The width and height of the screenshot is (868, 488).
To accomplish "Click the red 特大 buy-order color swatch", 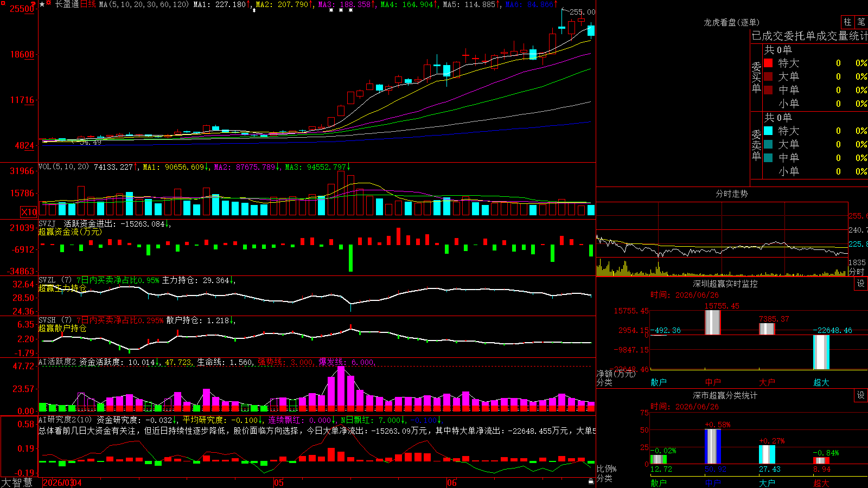I will pos(768,63).
